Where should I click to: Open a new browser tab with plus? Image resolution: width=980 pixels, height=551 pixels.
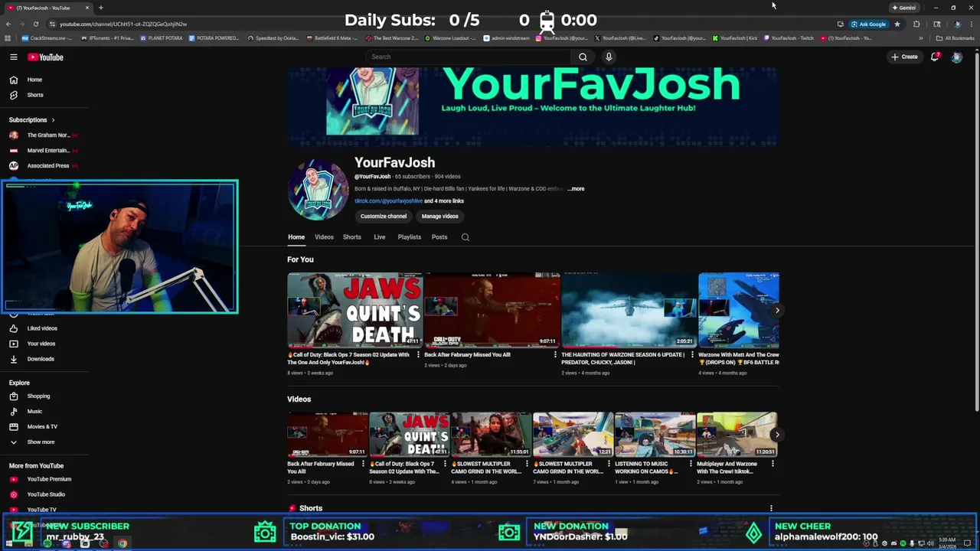(100, 8)
